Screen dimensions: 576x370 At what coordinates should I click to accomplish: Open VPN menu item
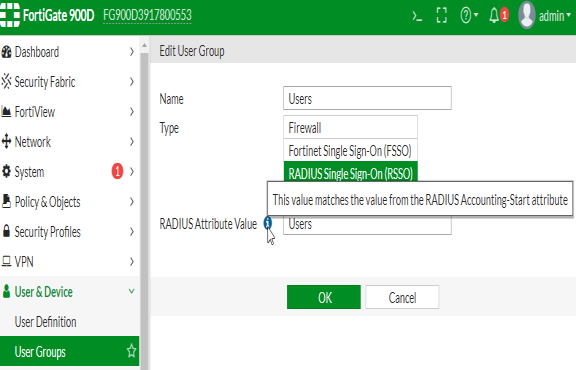click(x=69, y=262)
